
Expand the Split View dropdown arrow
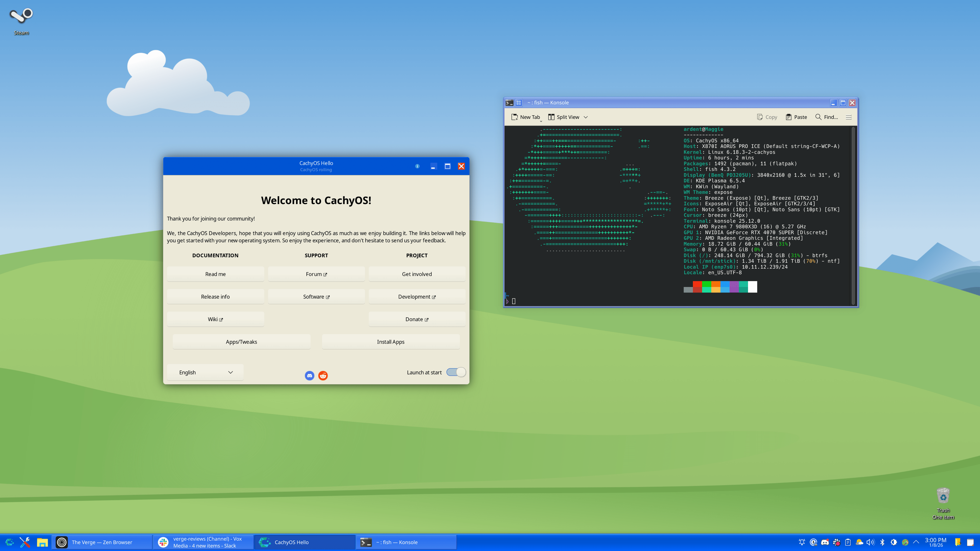(585, 117)
